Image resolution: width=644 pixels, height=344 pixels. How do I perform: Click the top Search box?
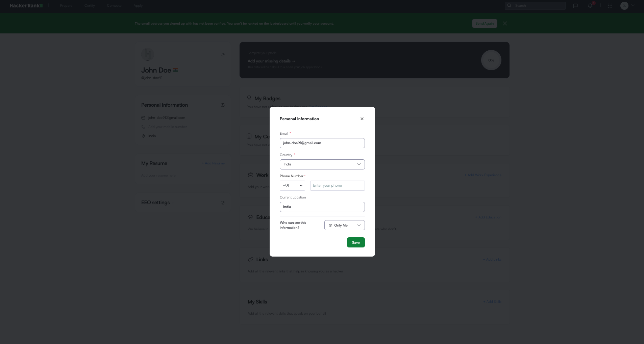pyautogui.click(x=535, y=6)
